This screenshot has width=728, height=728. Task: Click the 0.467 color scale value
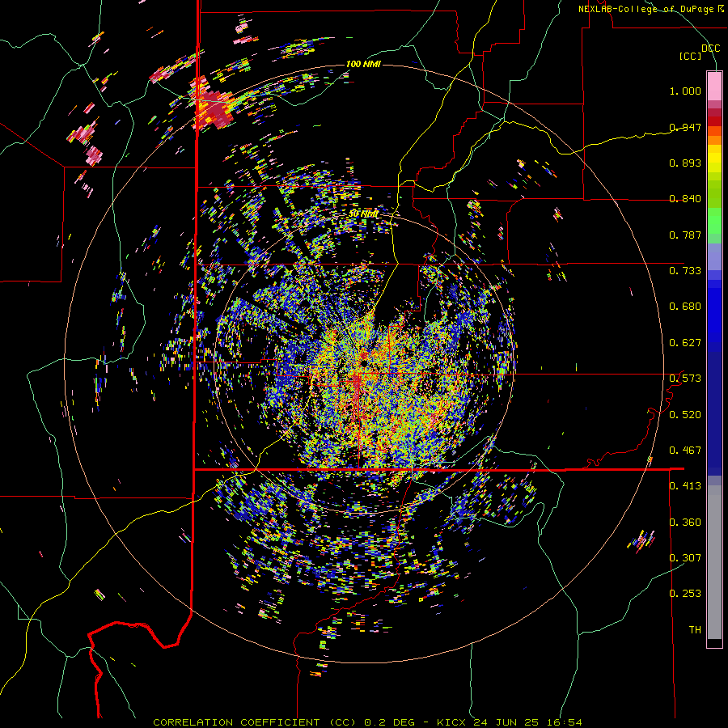[685, 451]
